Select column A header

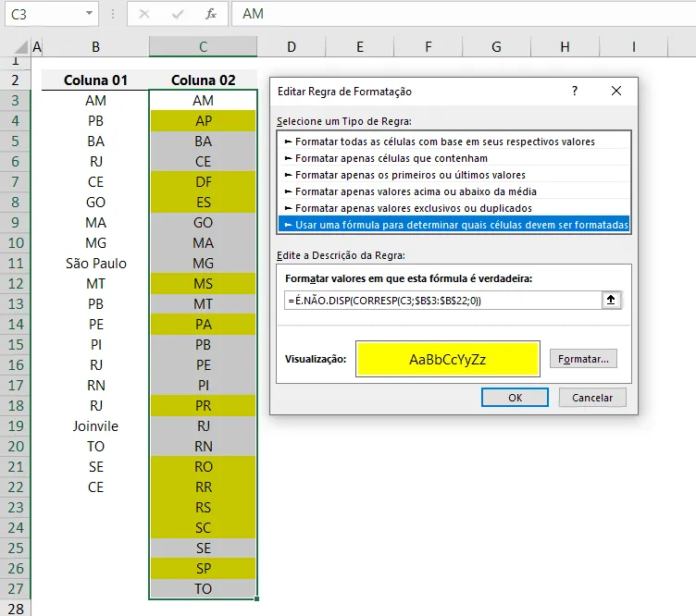pyautogui.click(x=37, y=46)
